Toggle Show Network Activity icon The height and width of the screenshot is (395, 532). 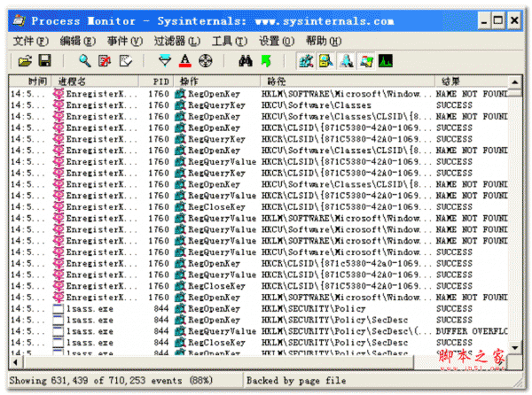pyautogui.click(x=346, y=61)
